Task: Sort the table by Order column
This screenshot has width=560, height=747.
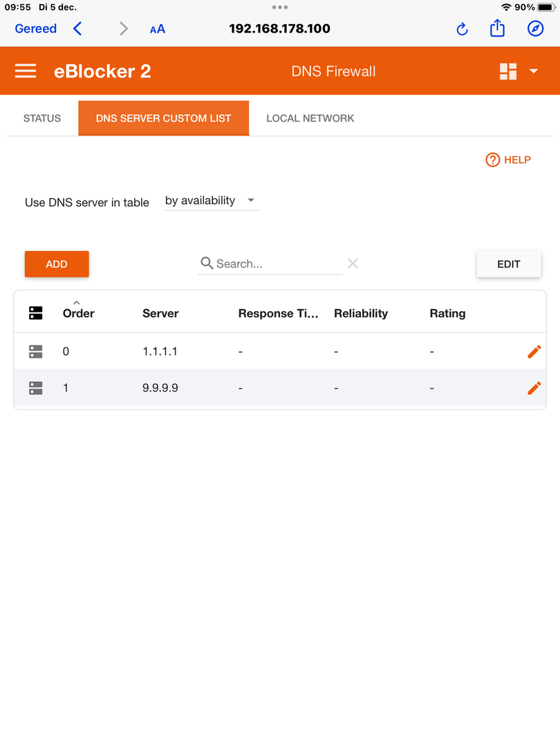Action: (79, 313)
